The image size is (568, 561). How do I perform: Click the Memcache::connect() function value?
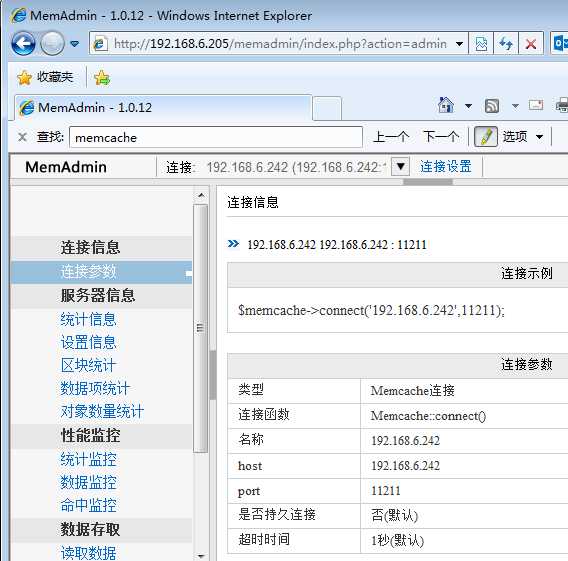click(x=428, y=416)
